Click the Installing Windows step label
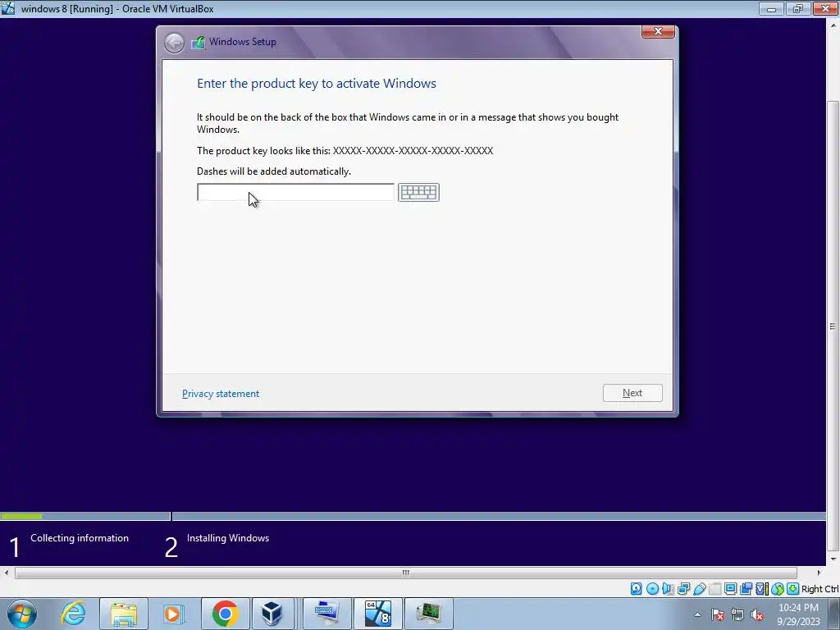This screenshot has width=840, height=630. pyautogui.click(x=228, y=538)
